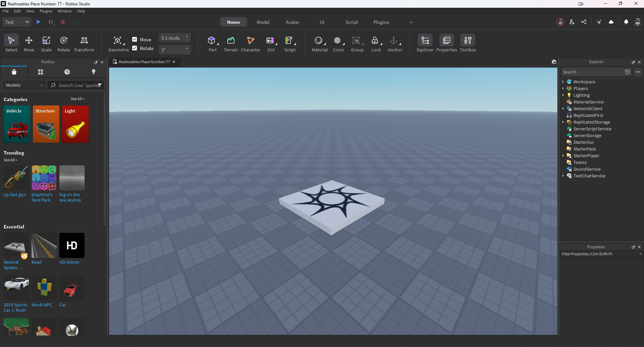Open the Test mode dropdown
Viewport: 644px width, 347px height.
(17, 22)
